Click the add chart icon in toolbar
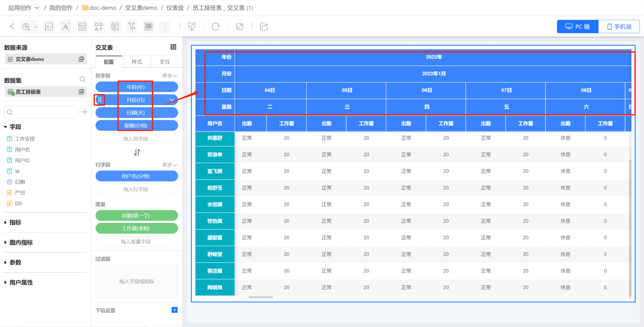The width and height of the screenshot is (644, 327). pos(26,27)
